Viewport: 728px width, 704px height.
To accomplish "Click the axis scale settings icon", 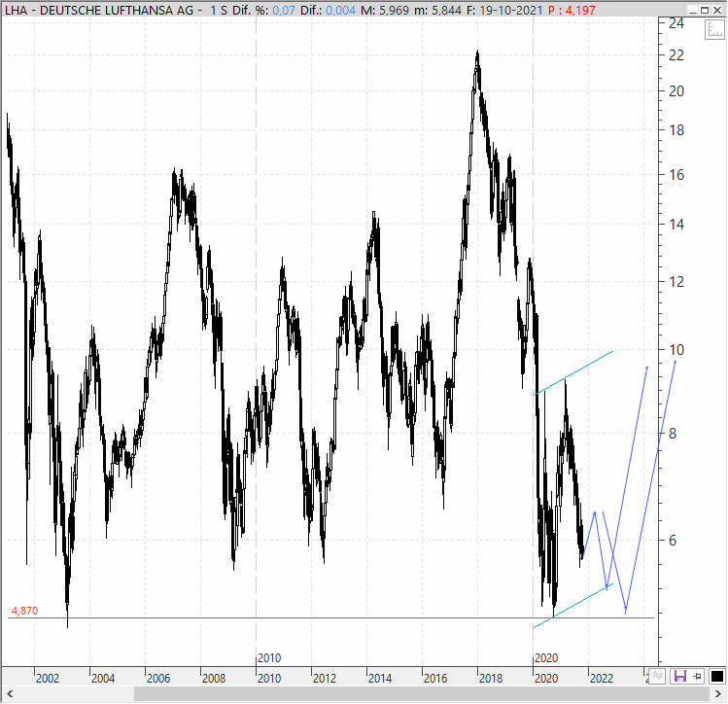I will 714,30.
